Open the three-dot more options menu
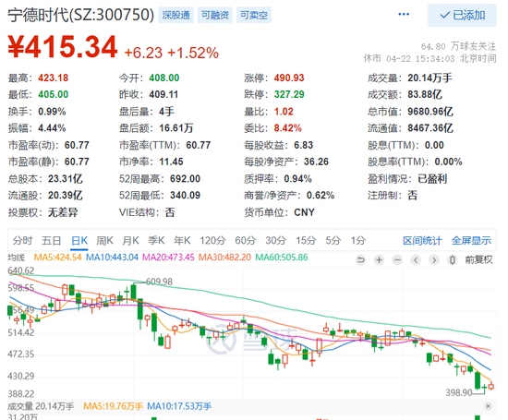This screenshot has height=420, width=508. point(404,14)
